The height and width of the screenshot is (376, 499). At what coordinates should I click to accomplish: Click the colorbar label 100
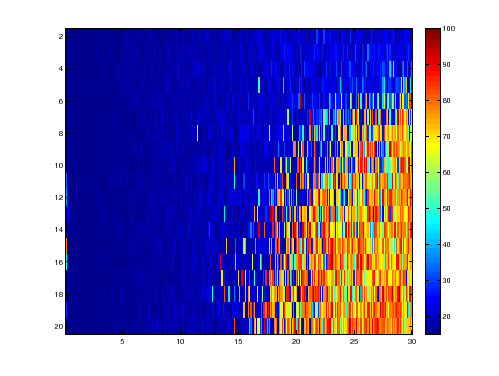tap(449, 29)
